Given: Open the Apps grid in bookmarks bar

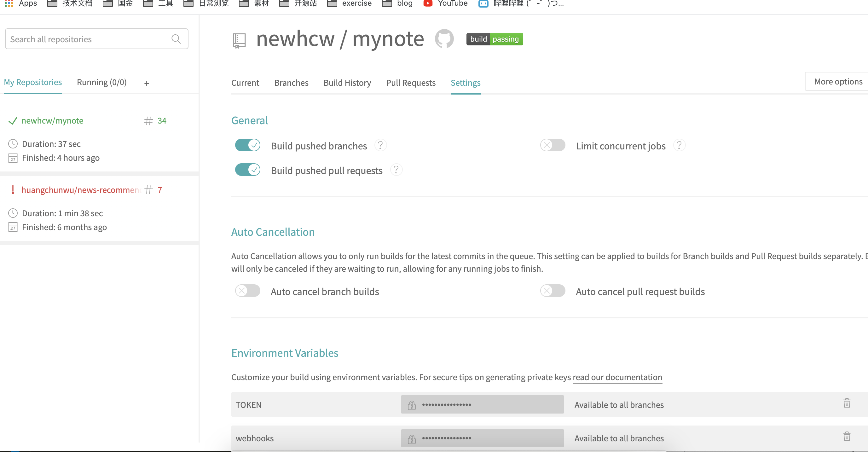Looking at the screenshot, I should tap(21, 3).
